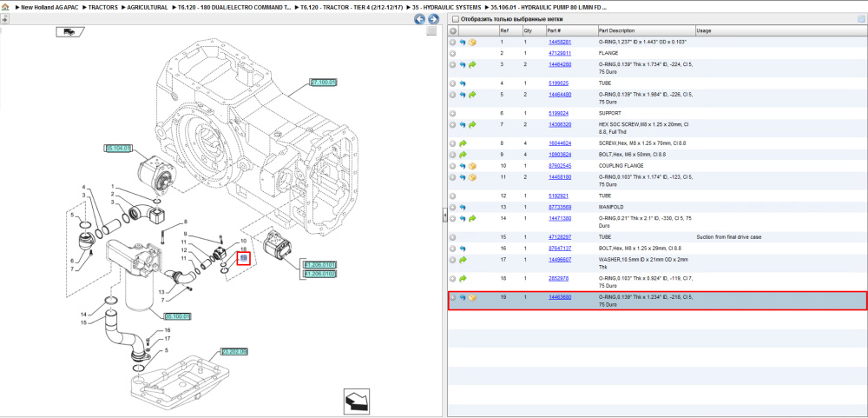The width and height of the screenshot is (868, 418).
Task: Select the 'Suction from final drive case' text
Action: pos(729,237)
